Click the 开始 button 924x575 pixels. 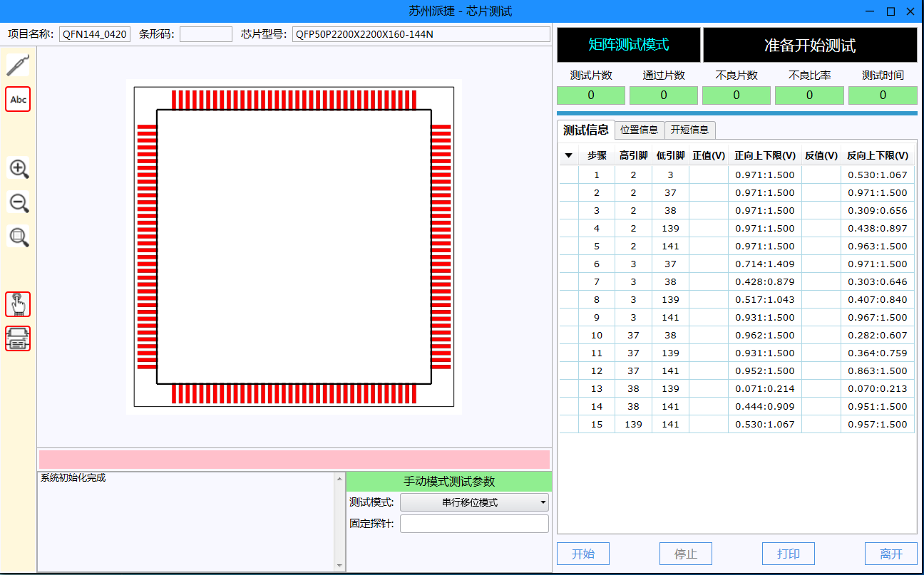coord(583,554)
